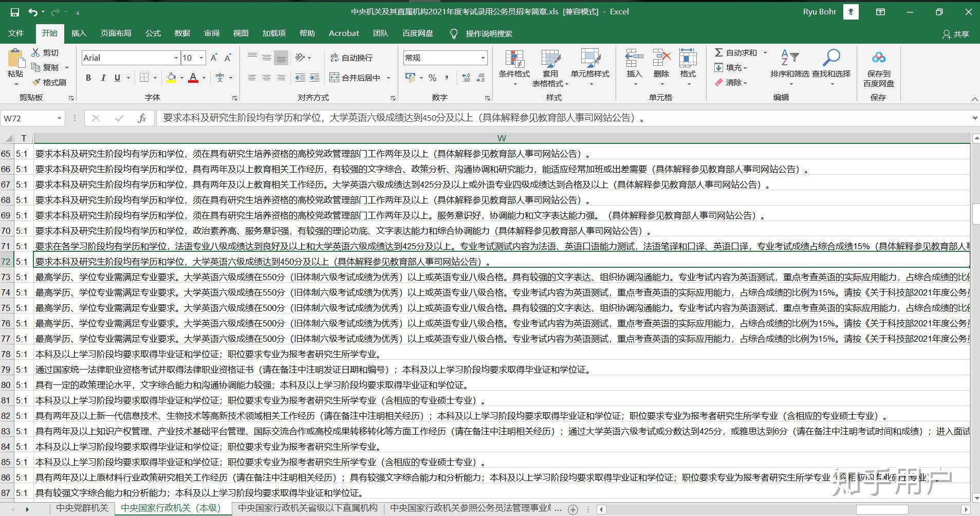Switch to the 公式 Formulas tab
This screenshot has width=980, height=516.
153,33
